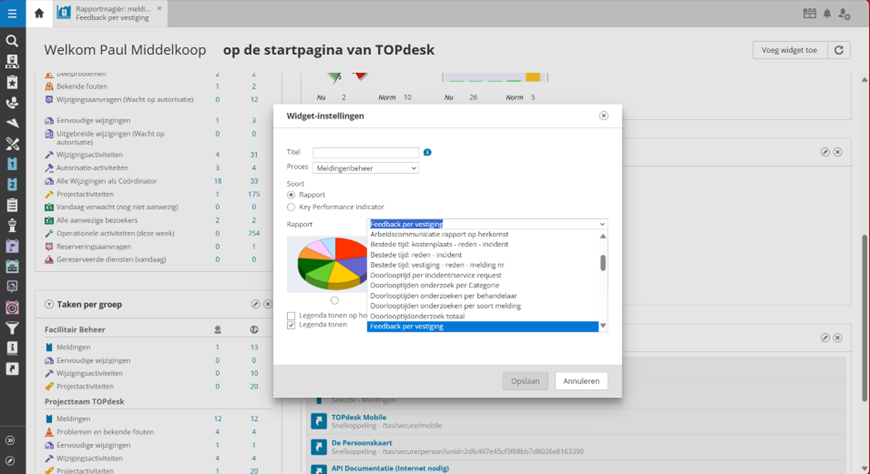Image resolution: width=870 pixels, height=474 pixels.
Task: Open the hamburger menu in the top-left
Action: 12,13
